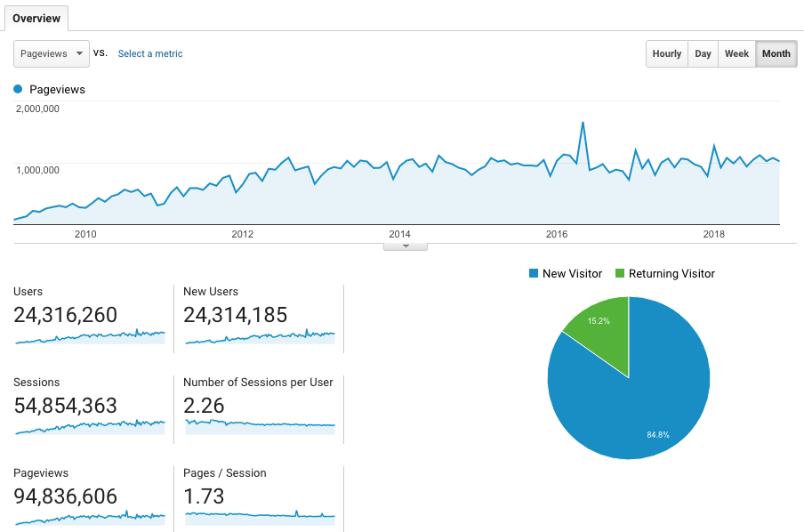The height and width of the screenshot is (532, 804).
Task: Click the 2014 label on the timeline axis
Action: pos(399,235)
